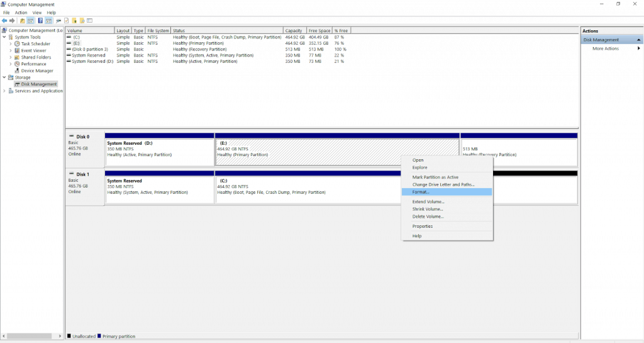This screenshot has width=644, height=343.
Task: Open the Action menu
Action: (21, 13)
